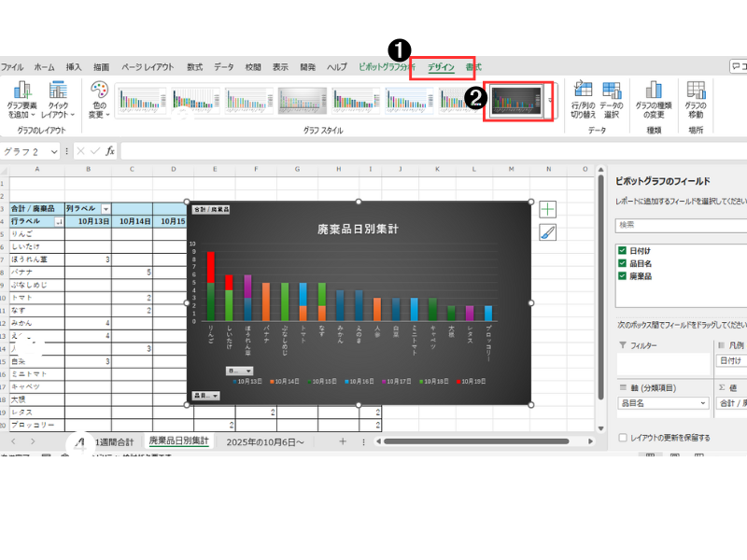
Task: Uncheck the 日付け field checkbox
Action: pyautogui.click(x=622, y=250)
